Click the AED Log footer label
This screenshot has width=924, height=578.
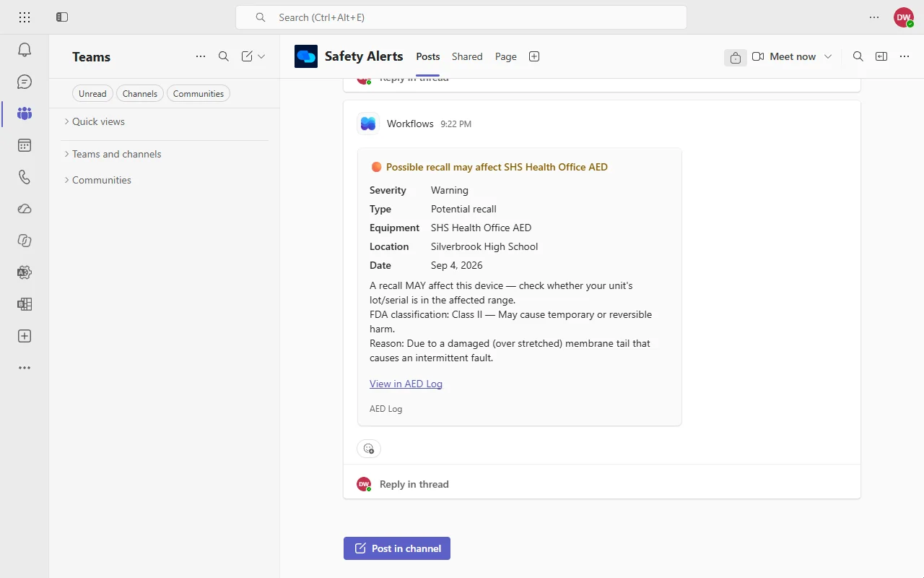386,409
